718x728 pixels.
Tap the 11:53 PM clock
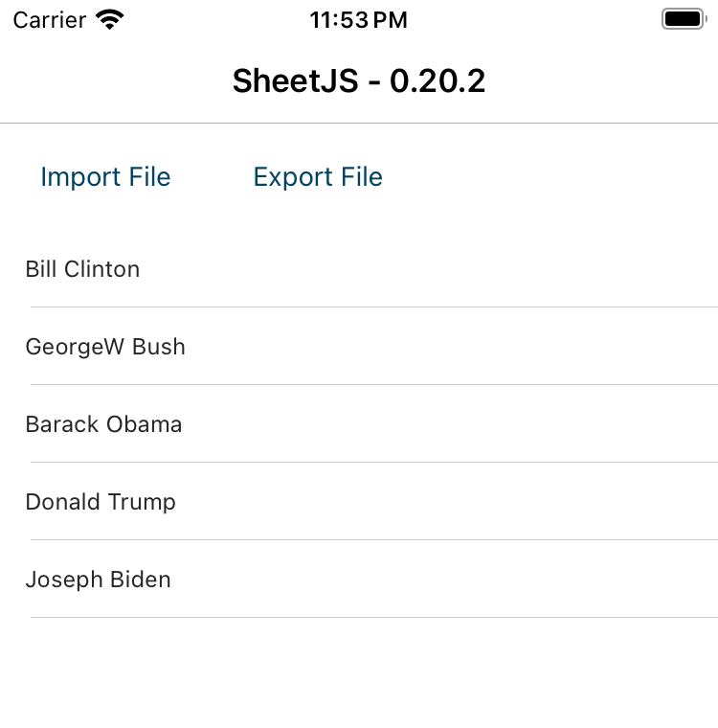point(359,20)
